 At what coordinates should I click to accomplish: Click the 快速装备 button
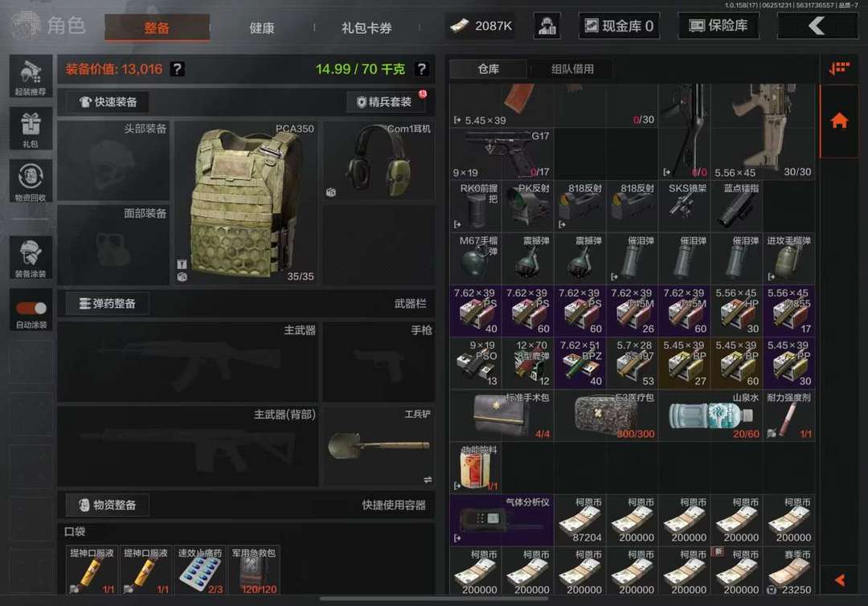[108, 102]
